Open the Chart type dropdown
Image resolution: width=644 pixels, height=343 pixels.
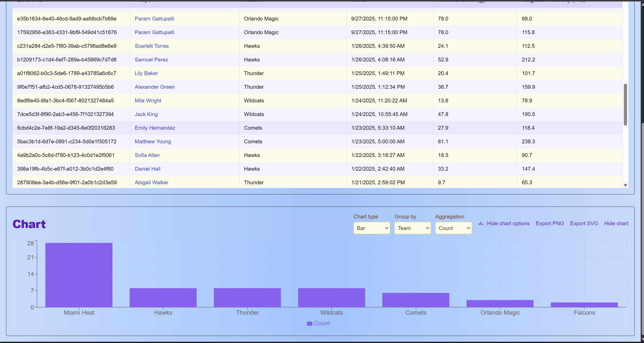point(372,228)
